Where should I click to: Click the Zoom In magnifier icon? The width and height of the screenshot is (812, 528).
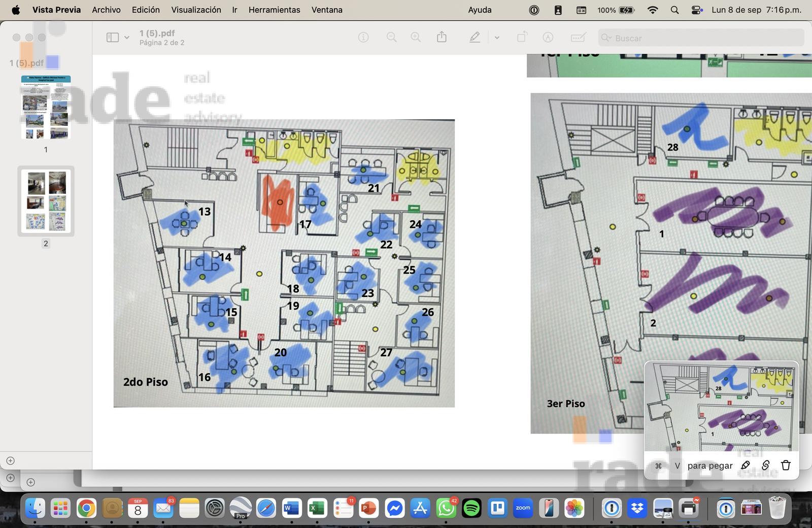(416, 38)
